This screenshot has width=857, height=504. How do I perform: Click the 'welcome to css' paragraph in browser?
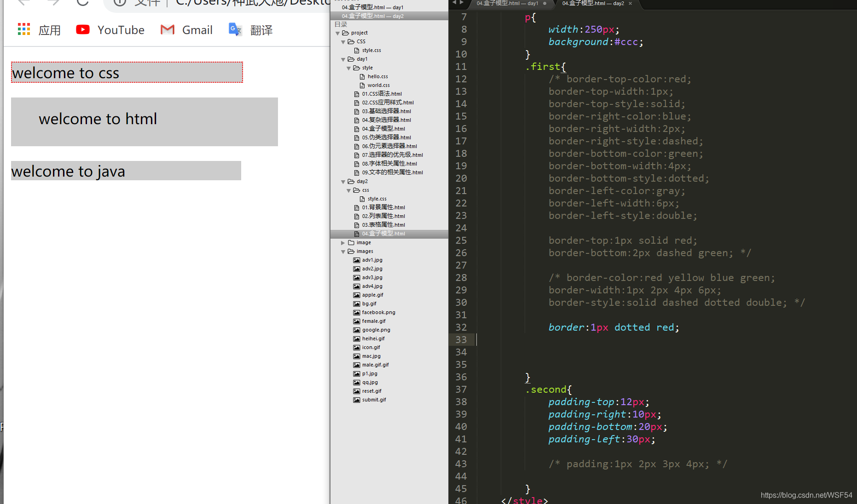[127, 73]
